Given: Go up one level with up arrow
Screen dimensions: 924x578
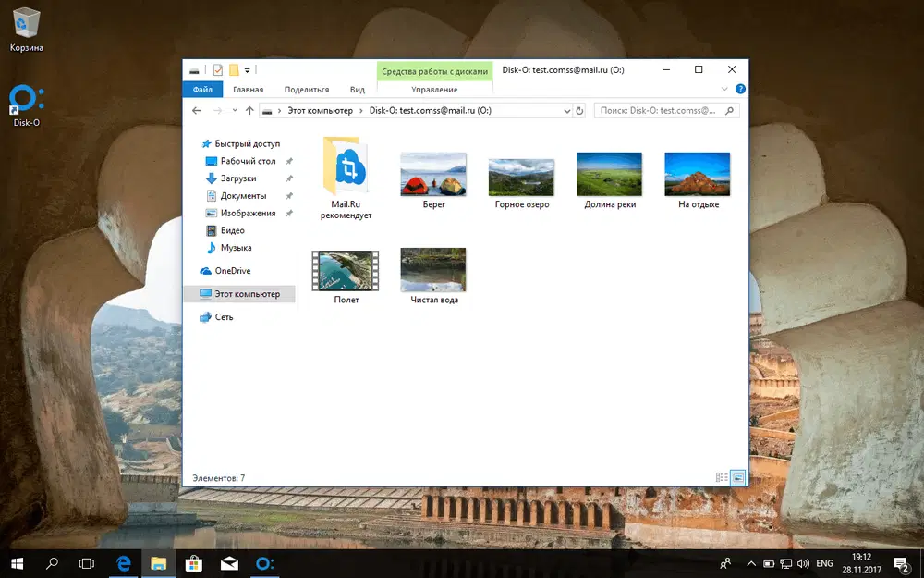Looking at the screenshot, I should [x=249, y=110].
